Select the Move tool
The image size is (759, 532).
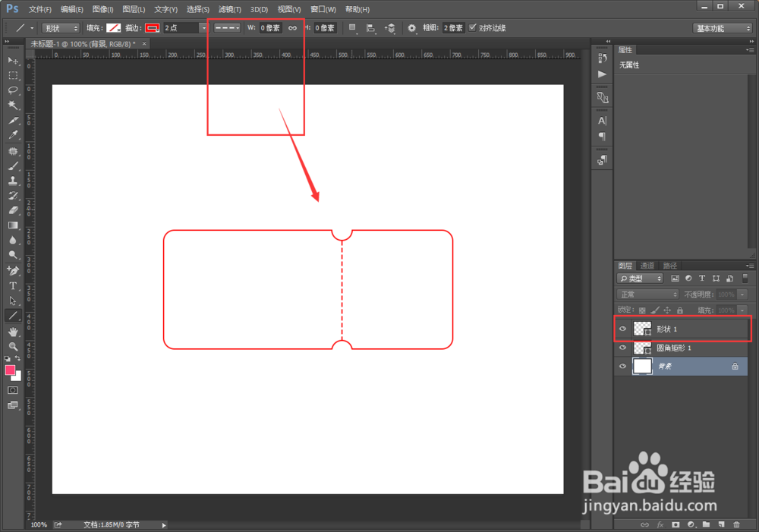(13, 61)
